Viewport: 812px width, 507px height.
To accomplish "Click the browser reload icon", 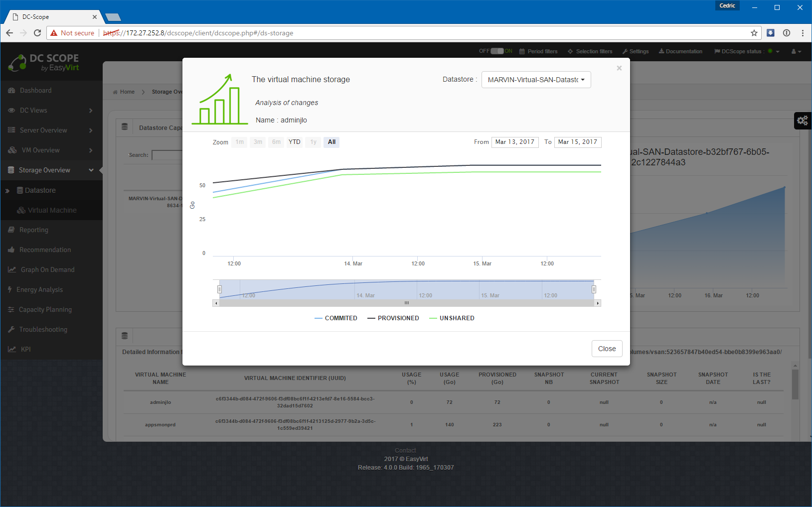I will 37,33.
